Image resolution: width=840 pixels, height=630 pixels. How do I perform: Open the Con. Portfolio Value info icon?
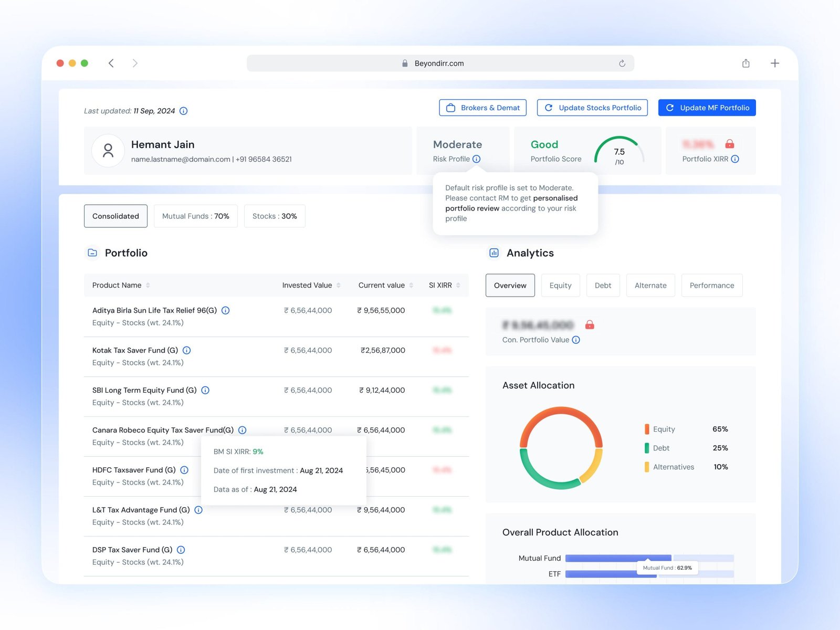pyautogui.click(x=576, y=340)
